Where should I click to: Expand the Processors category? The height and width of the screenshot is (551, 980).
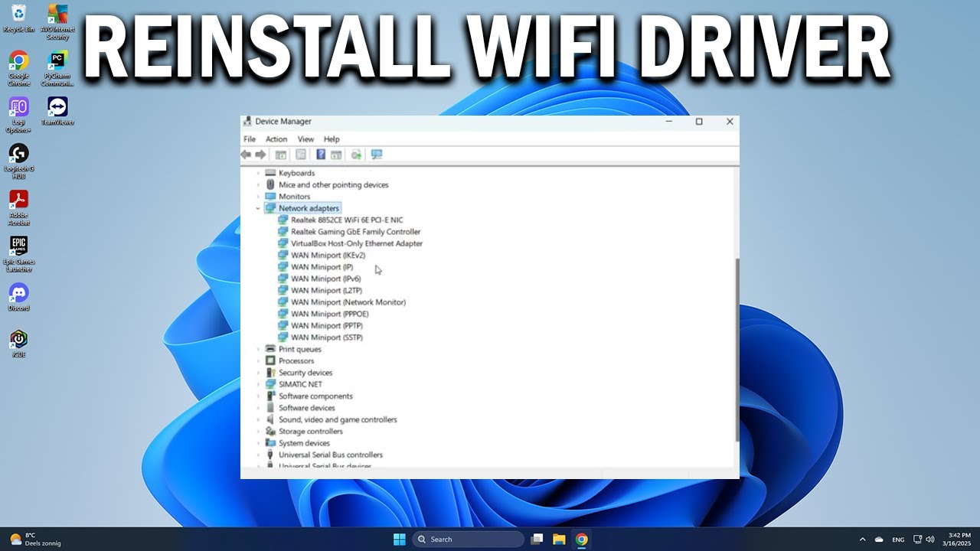click(258, 361)
